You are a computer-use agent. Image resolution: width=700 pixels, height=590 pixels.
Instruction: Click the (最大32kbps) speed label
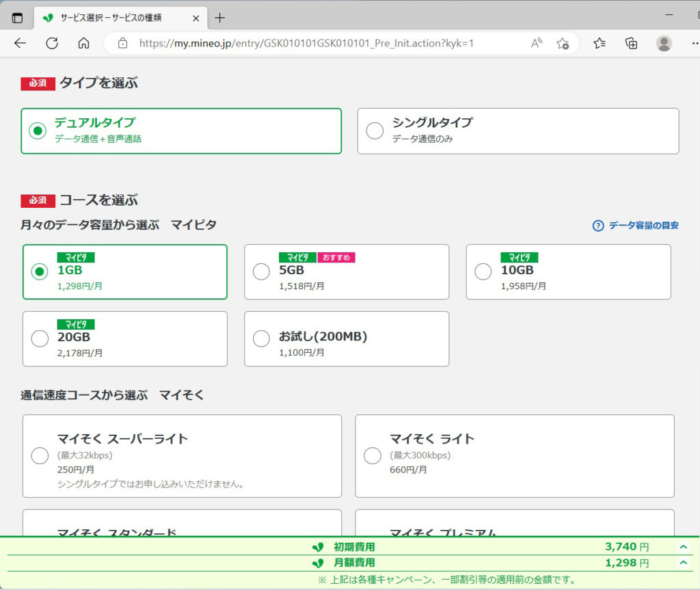coord(85,455)
